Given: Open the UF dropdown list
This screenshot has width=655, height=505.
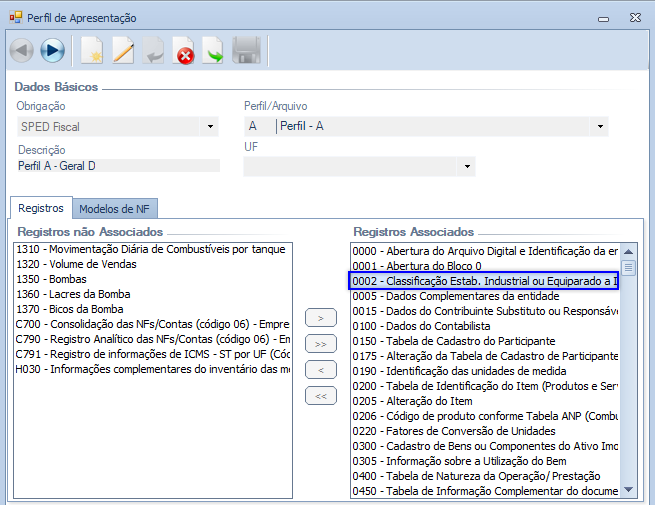Looking at the screenshot, I should click(465, 166).
